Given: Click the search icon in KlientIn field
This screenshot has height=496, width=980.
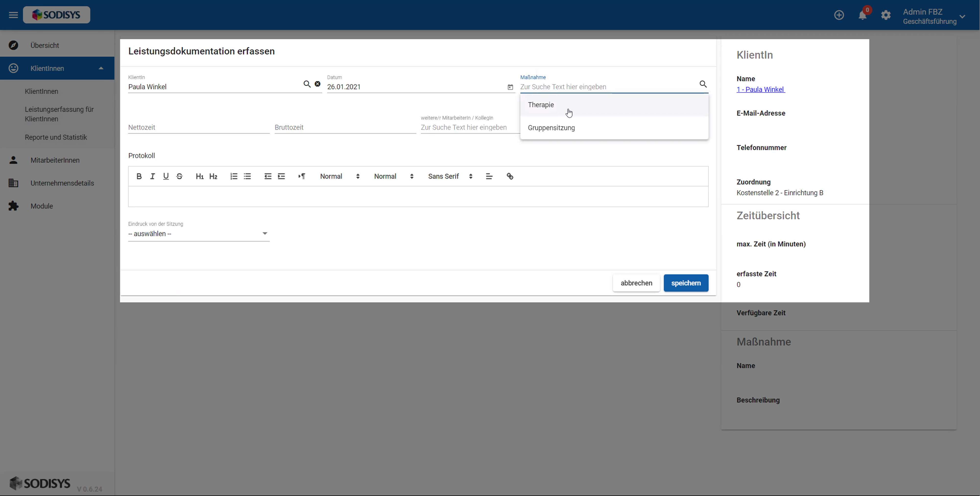Looking at the screenshot, I should pyautogui.click(x=307, y=84).
